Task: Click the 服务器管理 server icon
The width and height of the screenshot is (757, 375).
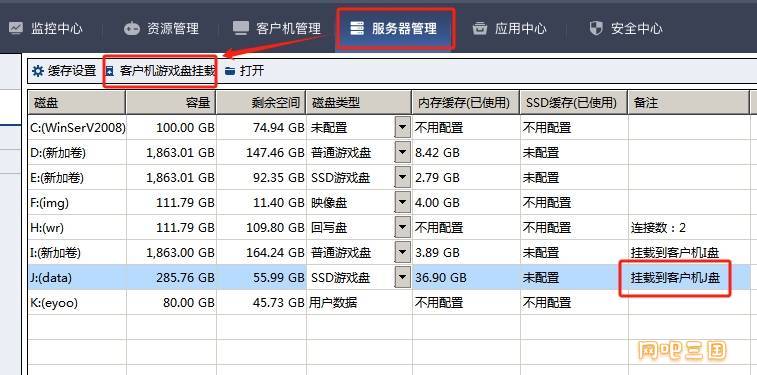Action: coord(357,28)
